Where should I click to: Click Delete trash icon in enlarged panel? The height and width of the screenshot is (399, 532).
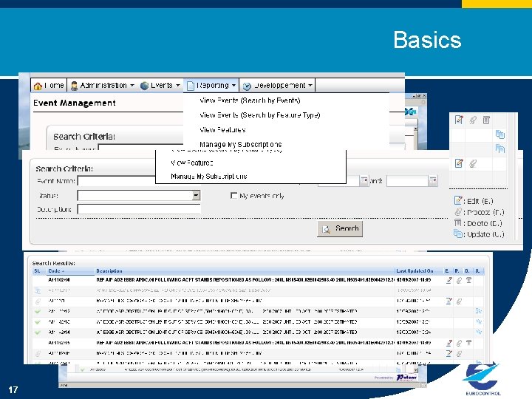tap(486, 120)
